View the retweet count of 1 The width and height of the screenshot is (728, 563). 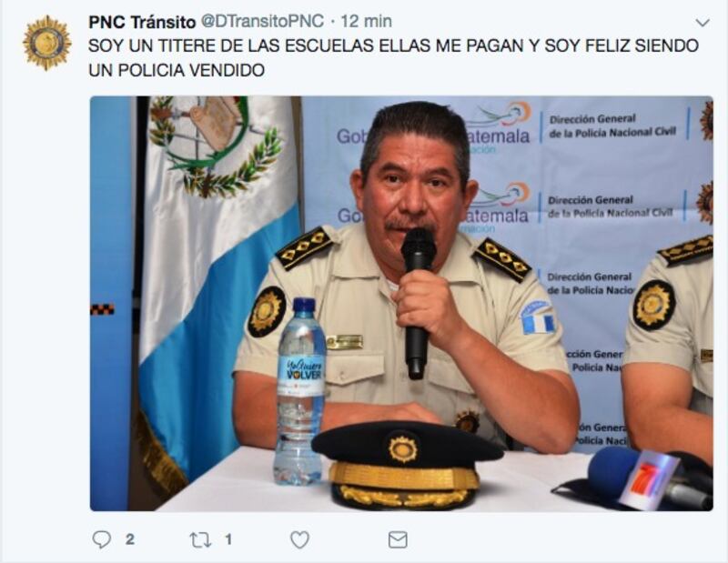pos(228,539)
